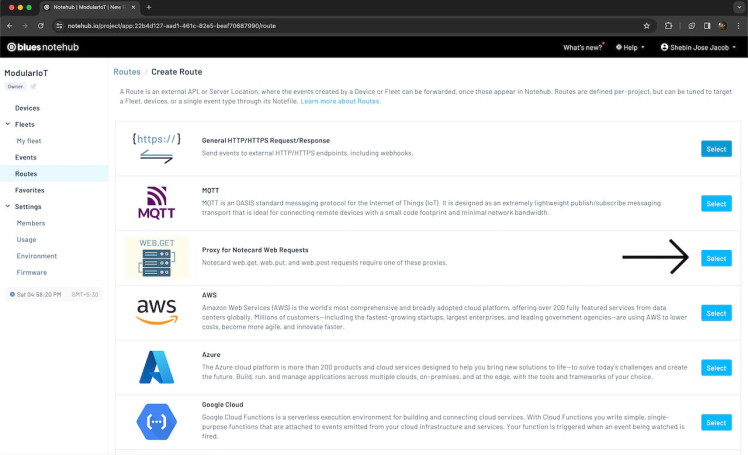This screenshot has width=748, height=455.
Task: Click the Owner badge
Action: point(15,86)
